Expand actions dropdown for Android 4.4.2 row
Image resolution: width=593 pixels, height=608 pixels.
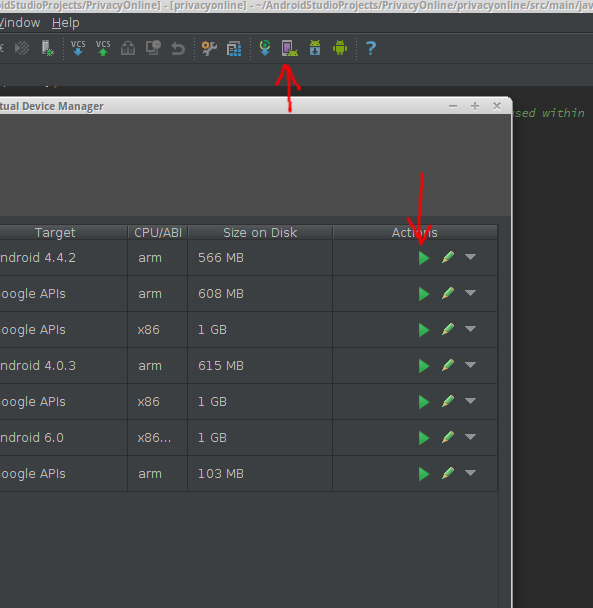click(470, 257)
